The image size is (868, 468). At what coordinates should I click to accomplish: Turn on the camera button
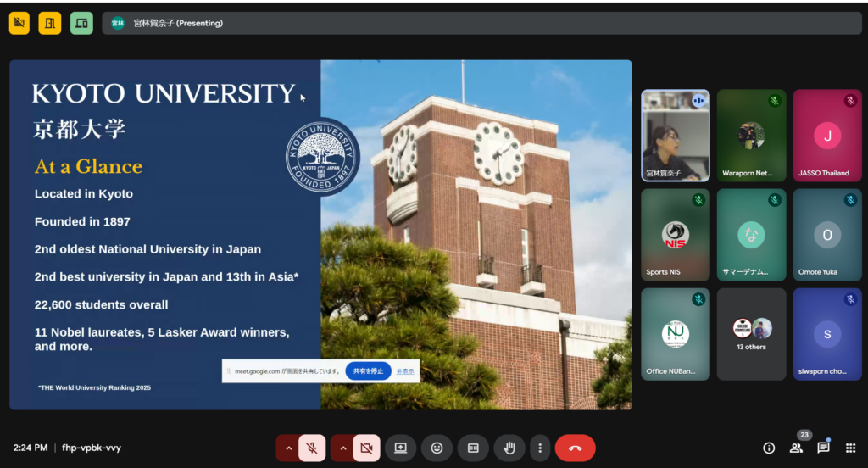point(366,448)
